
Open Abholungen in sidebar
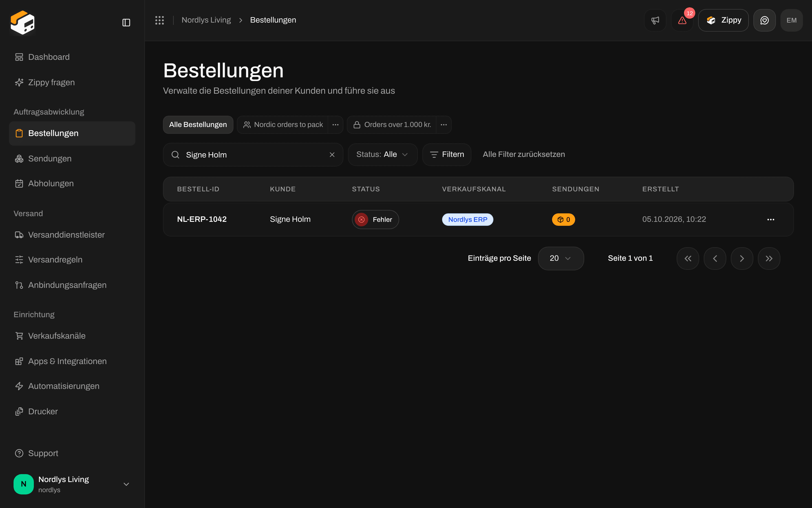pos(72,183)
